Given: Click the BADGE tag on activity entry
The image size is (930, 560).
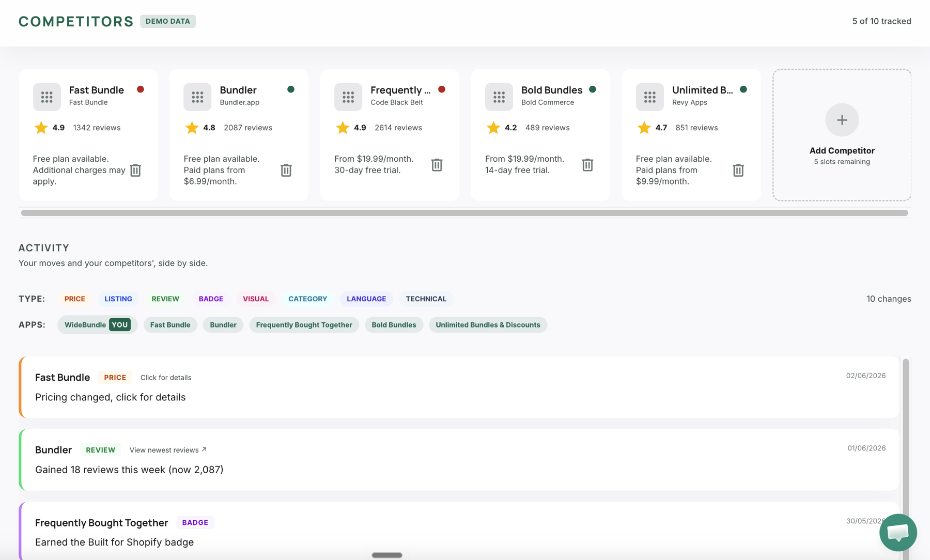Looking at the screenshot, I should pos(195,522).
